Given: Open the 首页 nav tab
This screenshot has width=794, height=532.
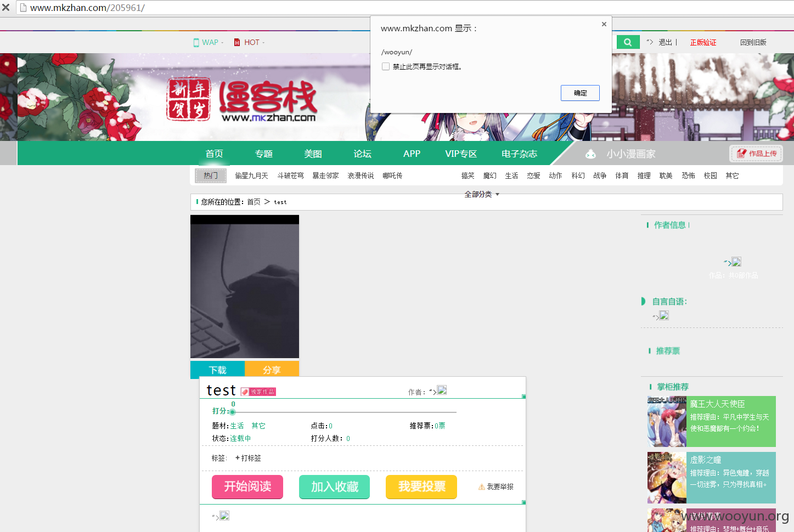Looking at the screenshot, I should [x=215, y=154].
